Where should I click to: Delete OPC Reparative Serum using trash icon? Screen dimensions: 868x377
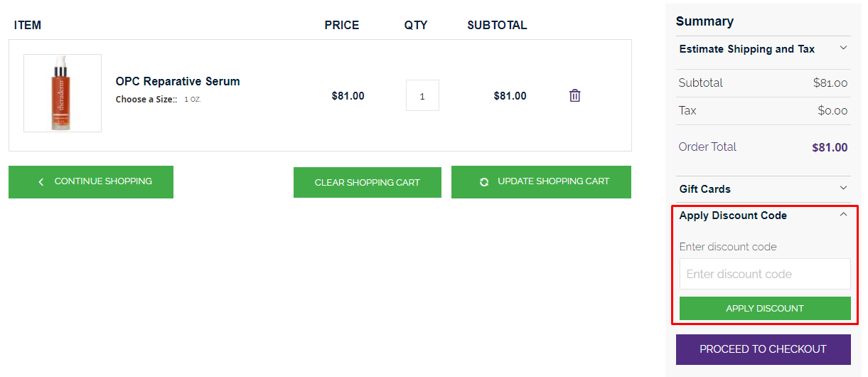click(574, 95)
